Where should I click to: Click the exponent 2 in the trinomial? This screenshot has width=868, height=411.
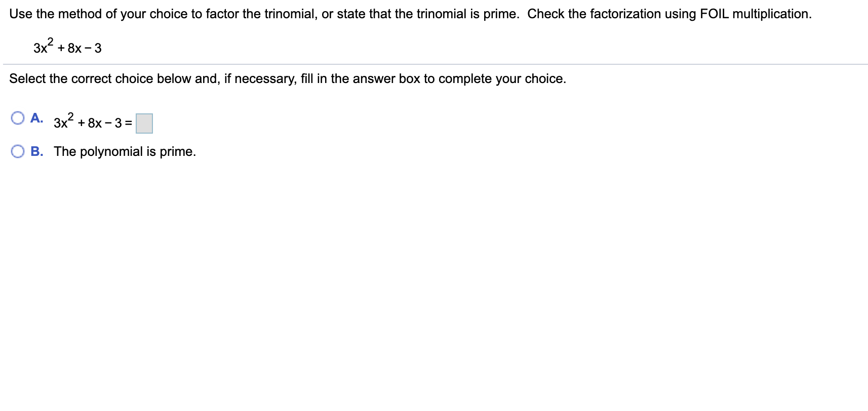(x=51, y=40)
